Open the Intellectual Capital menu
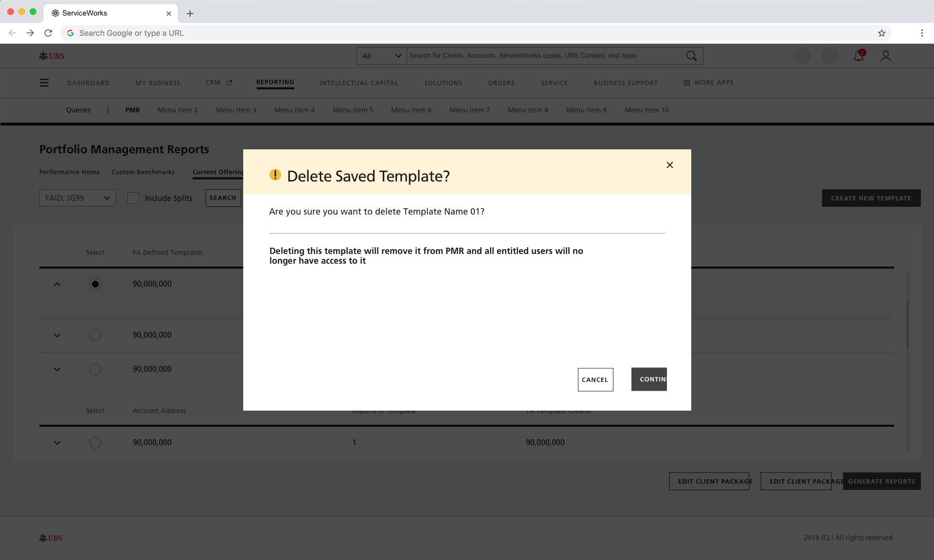This screenshot has height=560, width=934. click(359, 83)
